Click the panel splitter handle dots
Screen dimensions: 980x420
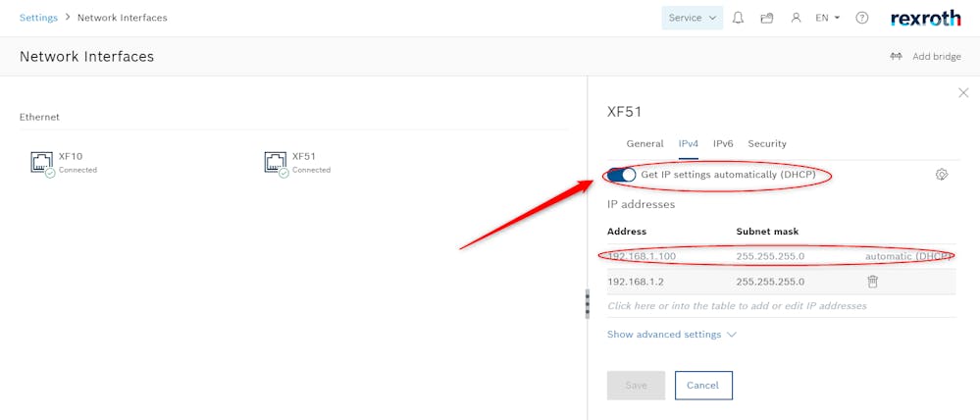click(x=587, y=304)
